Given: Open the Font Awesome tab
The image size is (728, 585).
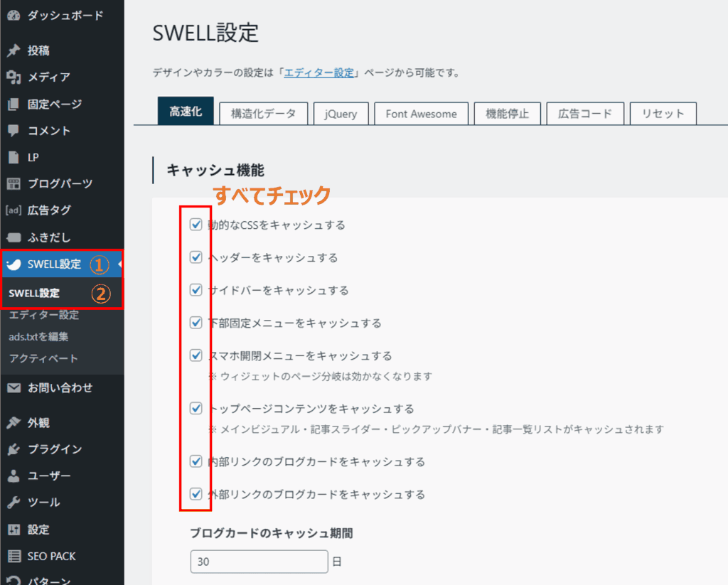Looking at the screenshot, I should (x=421, y=114).
